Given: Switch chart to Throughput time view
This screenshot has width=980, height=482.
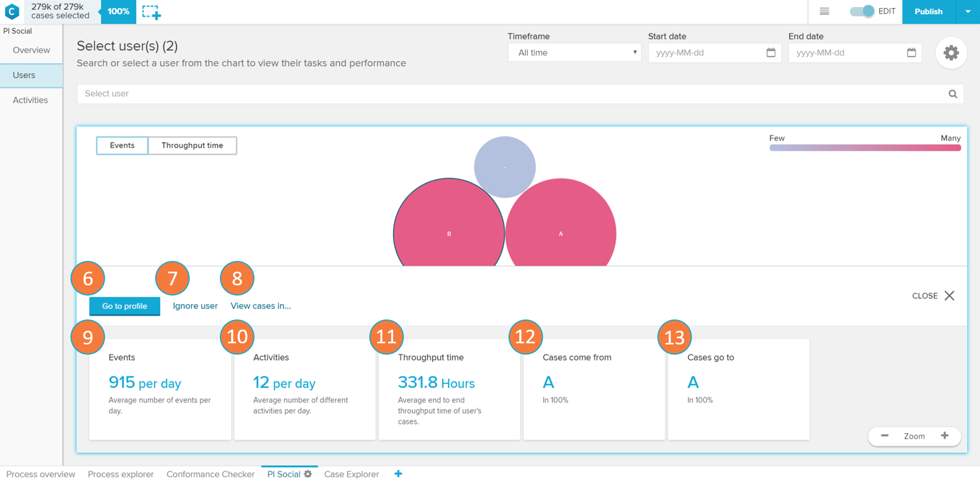Looking at the screenshot, I should (x=192, y=146).
